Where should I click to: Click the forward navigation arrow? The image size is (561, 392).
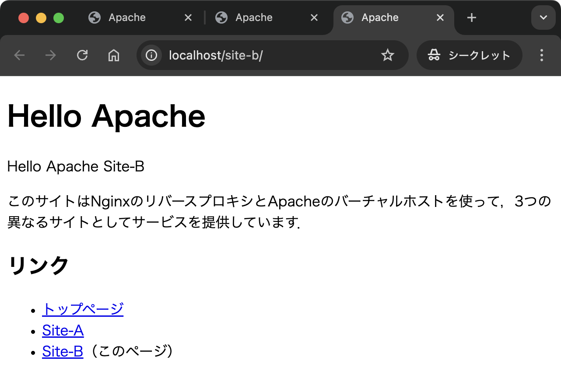[51, 56]
